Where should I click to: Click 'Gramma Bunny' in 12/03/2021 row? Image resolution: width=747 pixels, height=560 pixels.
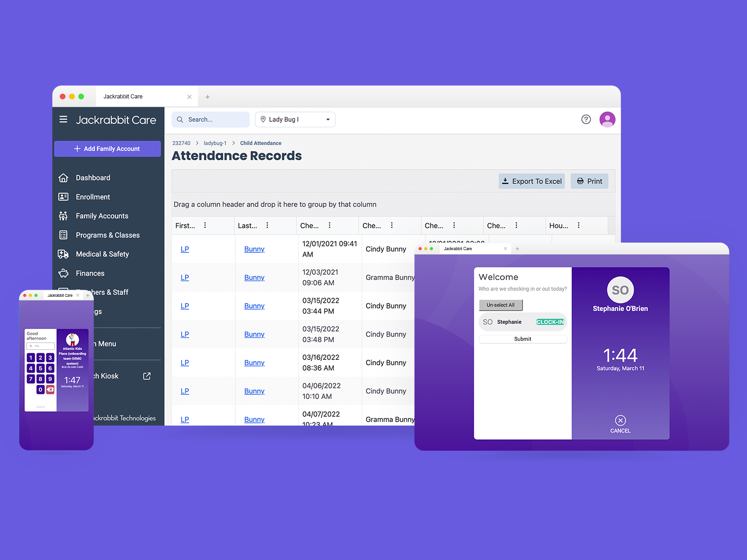pos(390,278)
